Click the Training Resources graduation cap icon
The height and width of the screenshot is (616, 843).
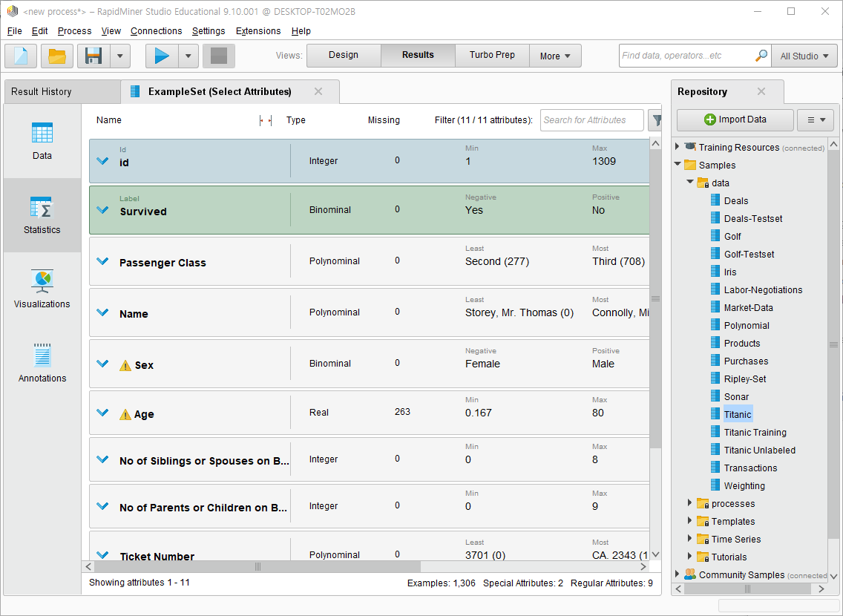(x=690, y=147)
